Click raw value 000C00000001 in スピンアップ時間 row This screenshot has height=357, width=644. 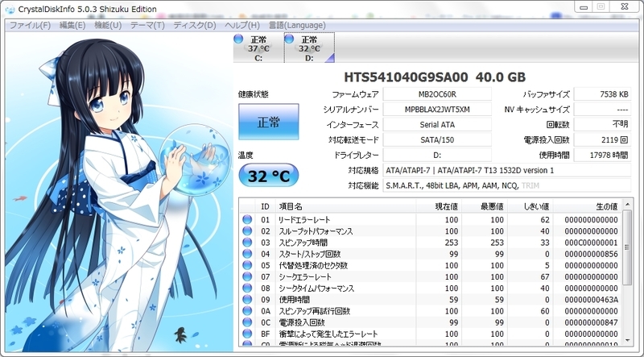point(591,243)
